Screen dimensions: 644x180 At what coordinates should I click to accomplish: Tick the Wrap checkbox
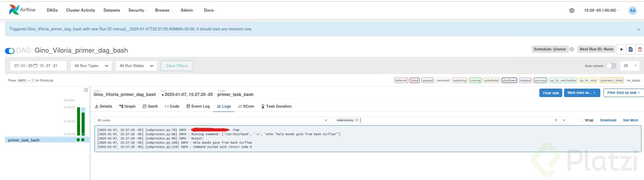pyautogui.click(x=582, y=120)
